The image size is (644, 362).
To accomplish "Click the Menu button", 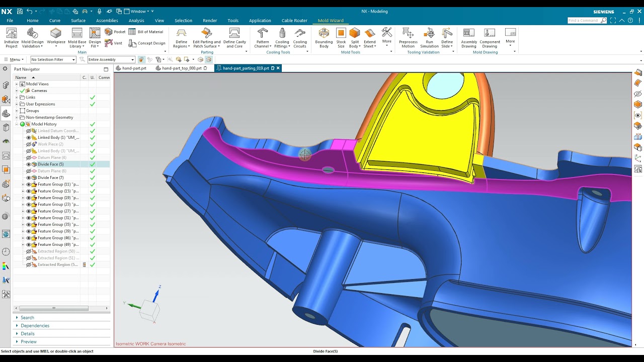I will [13, 59].
